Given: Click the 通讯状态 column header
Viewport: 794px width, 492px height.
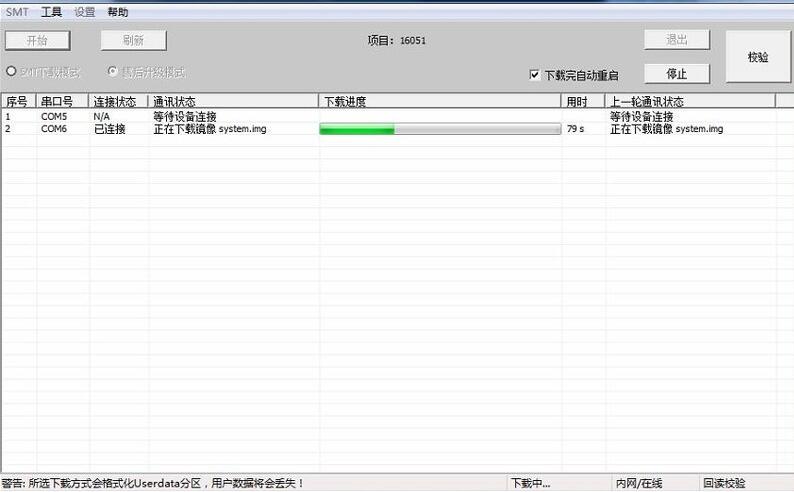Looking at the screenshot, I should tap(233, 101).
